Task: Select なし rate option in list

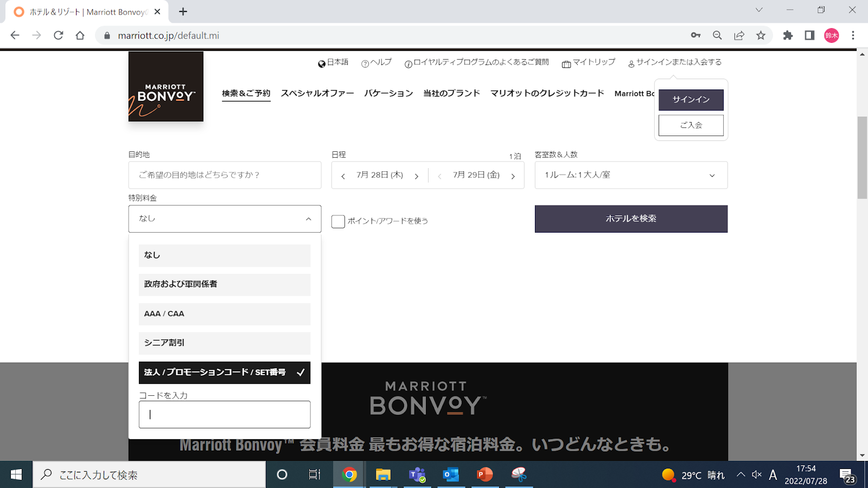Action: 225,255
